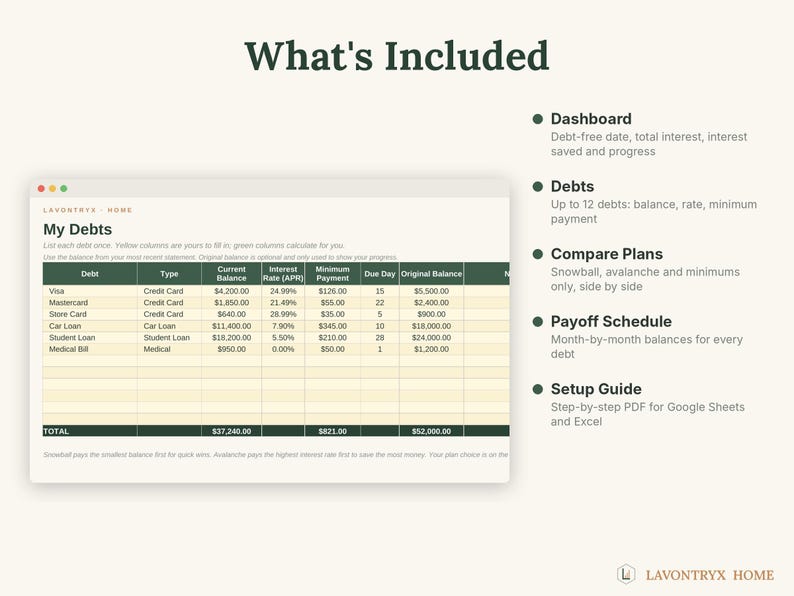Click the Student Loan balance '$18,200.00'
Image resolution: width=794 pixels, height=596 pixels.
tap(231, 338)
